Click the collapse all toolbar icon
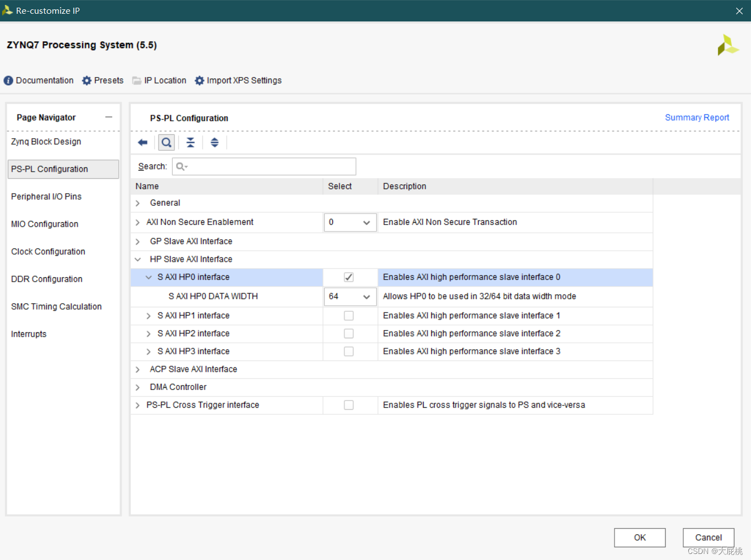Screen dimensions: 751x560 [x=190, y=143]
